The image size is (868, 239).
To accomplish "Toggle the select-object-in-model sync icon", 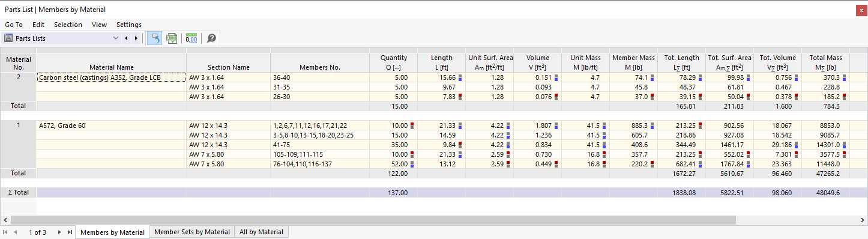I will 154,38.
